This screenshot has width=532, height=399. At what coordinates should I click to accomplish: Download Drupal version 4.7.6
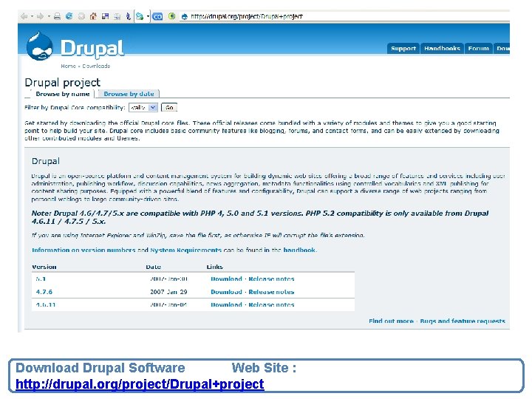coord(226,292)
